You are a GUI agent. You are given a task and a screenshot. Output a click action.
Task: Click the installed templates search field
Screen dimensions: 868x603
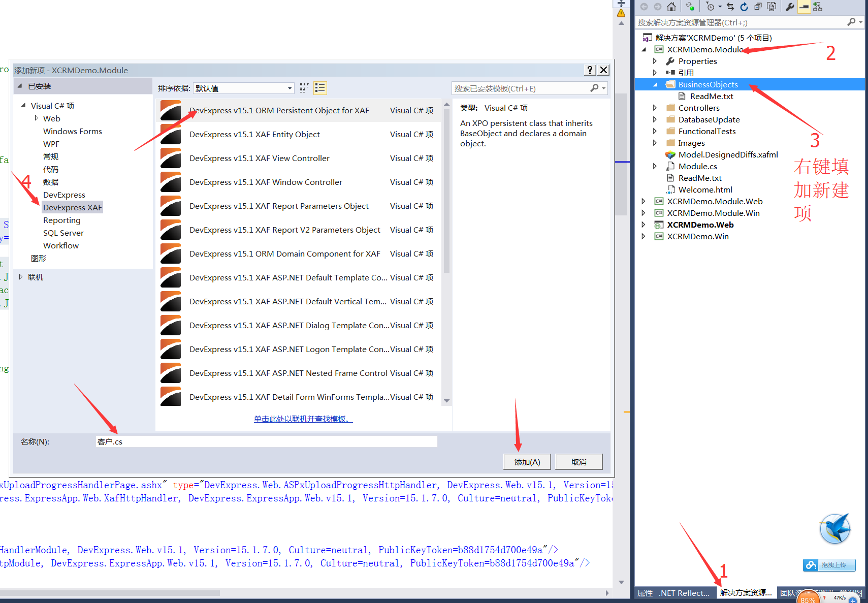pyautogui.click(x=521, y=88)
